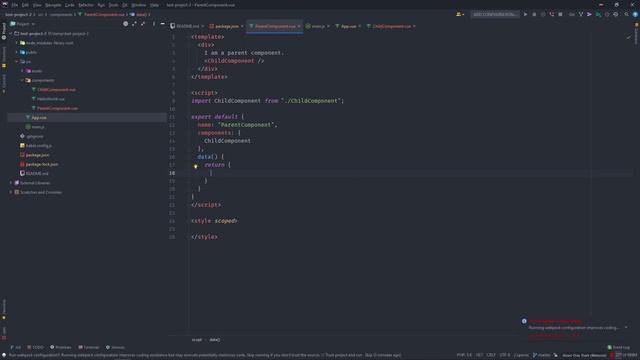Open the Project tool window stripe button
This screenshot has height=360, width=640.
click(4, 32)
